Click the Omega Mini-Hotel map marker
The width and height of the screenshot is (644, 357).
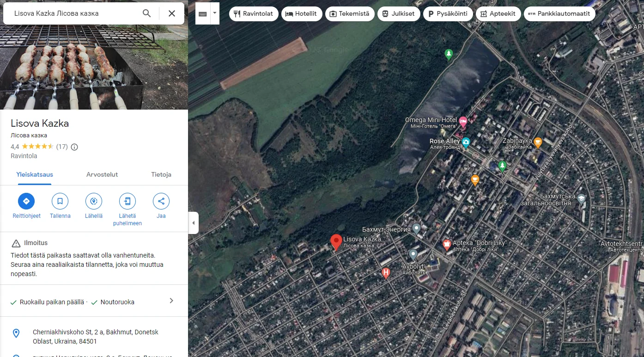pyautogui.click(x=463, y=122)
